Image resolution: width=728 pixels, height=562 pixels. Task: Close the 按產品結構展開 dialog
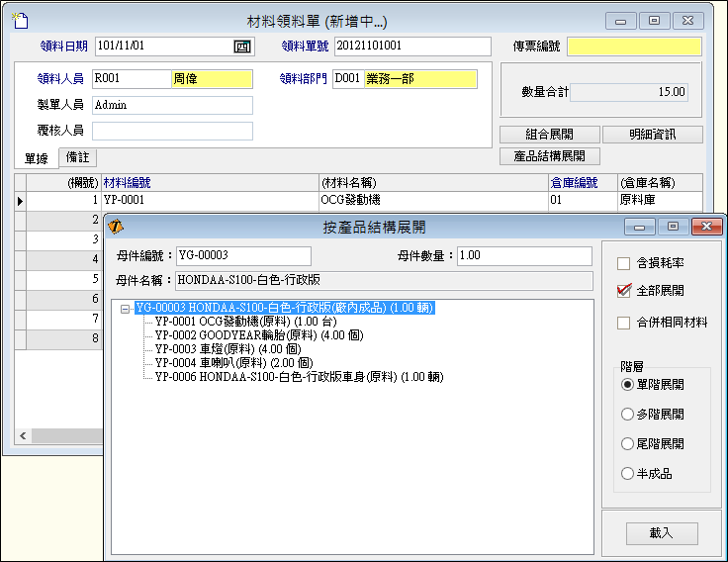point(706,227)
